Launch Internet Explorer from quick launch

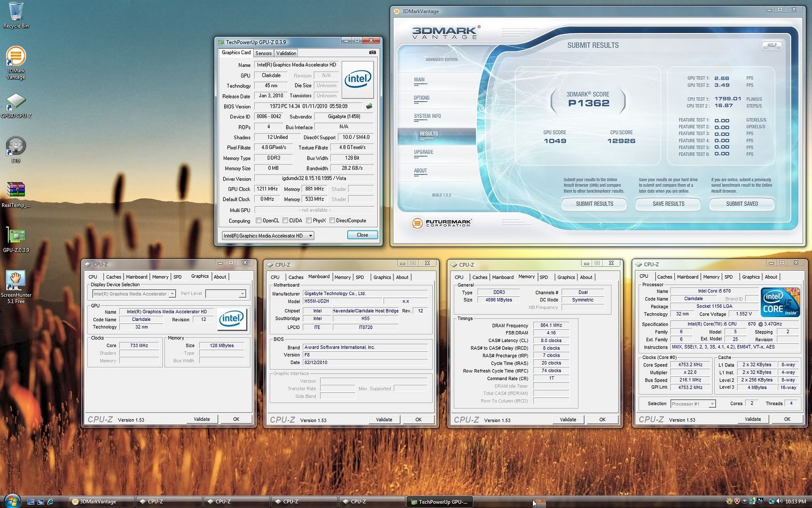(x=50, y=502)
